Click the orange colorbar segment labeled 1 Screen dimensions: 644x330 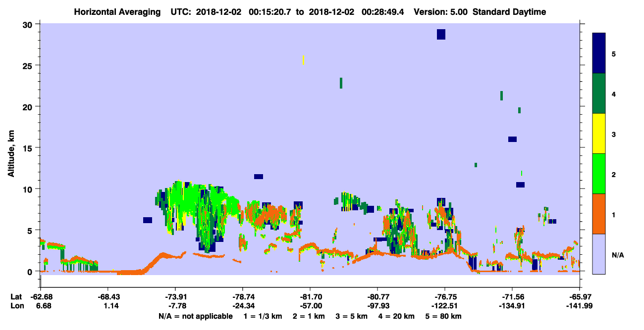point(599,214)
